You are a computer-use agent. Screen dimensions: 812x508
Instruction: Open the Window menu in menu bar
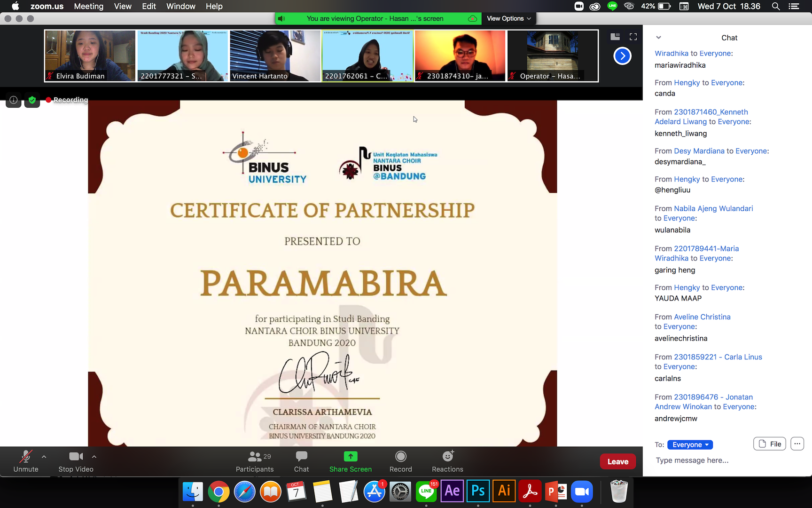click(x=181, y=6)
